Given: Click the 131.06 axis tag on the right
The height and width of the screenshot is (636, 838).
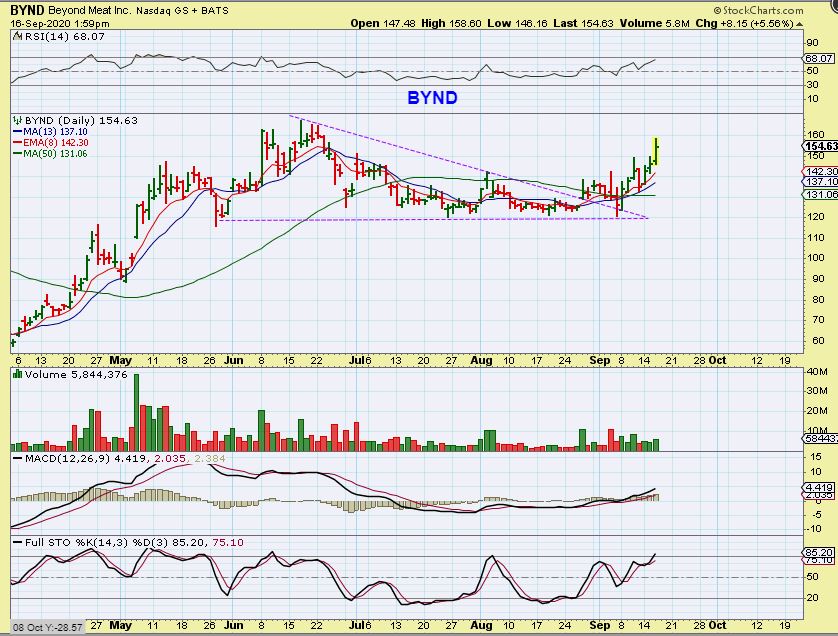Looking at the screenshot, I should pyautogui.click(x=821, y=195).
